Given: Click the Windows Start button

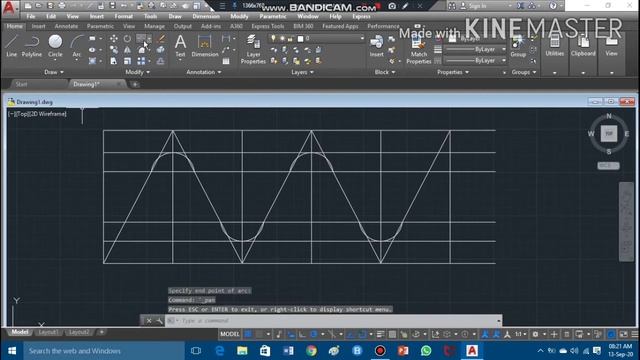Looking at the screenshot, I should 12,351.
